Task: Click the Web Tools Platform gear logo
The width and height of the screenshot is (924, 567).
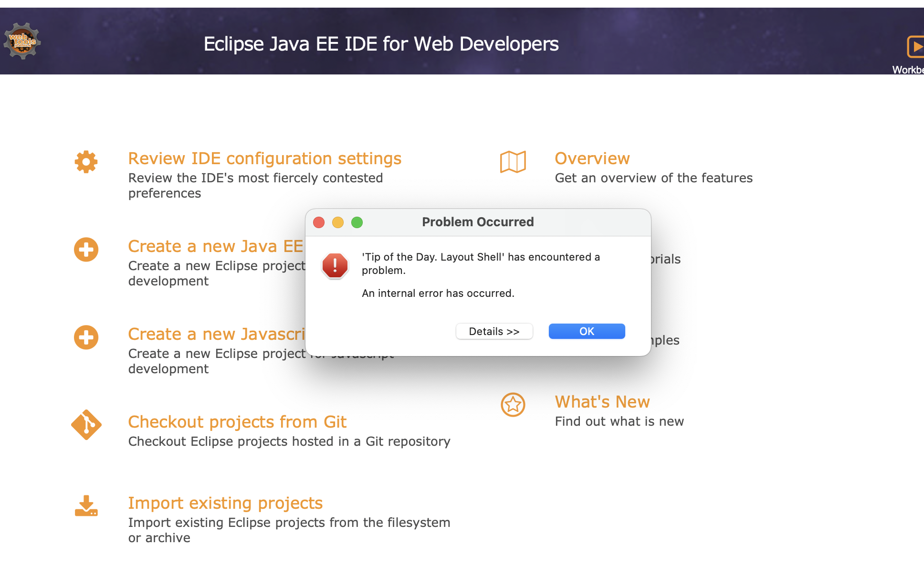Action: point(22,41)
